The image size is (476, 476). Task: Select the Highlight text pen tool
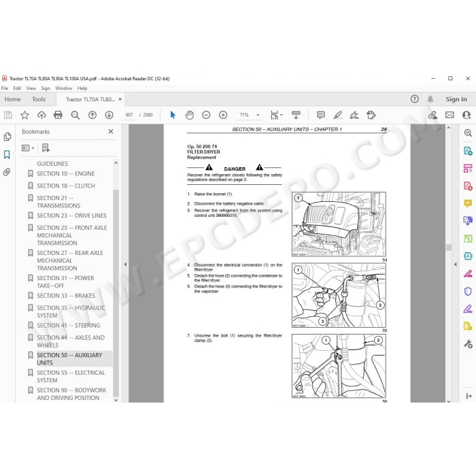click(x=337, y=115)
